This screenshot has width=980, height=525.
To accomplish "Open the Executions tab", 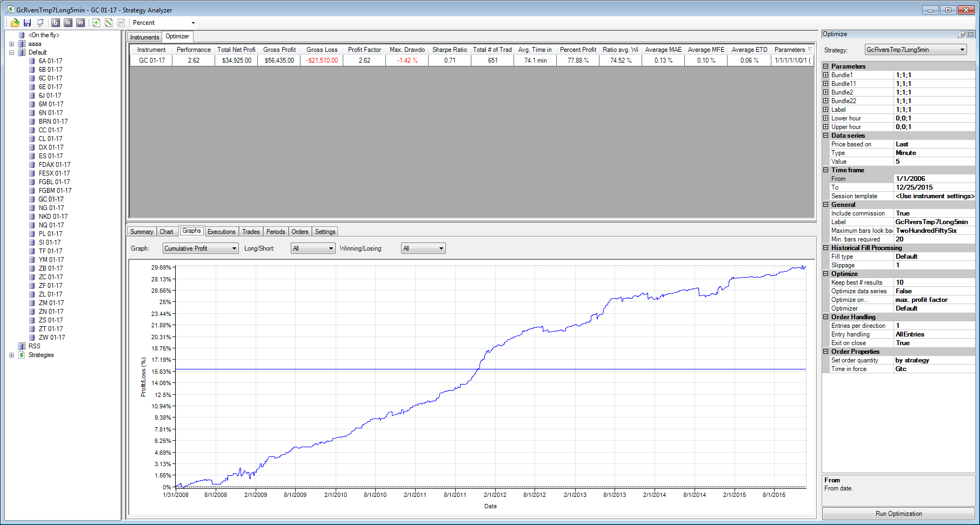I will tap(222, 232).
